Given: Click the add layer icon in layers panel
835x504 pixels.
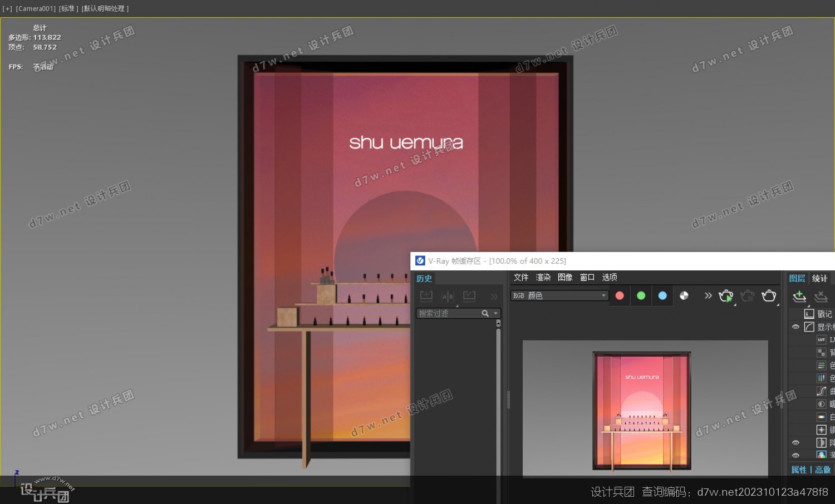Looking at the screenshot, I should pos(799,296).
